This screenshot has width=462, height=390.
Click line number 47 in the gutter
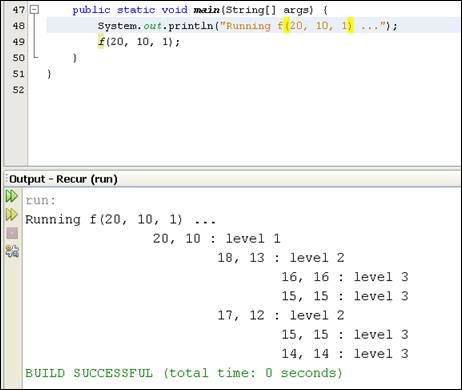(19, 10)
